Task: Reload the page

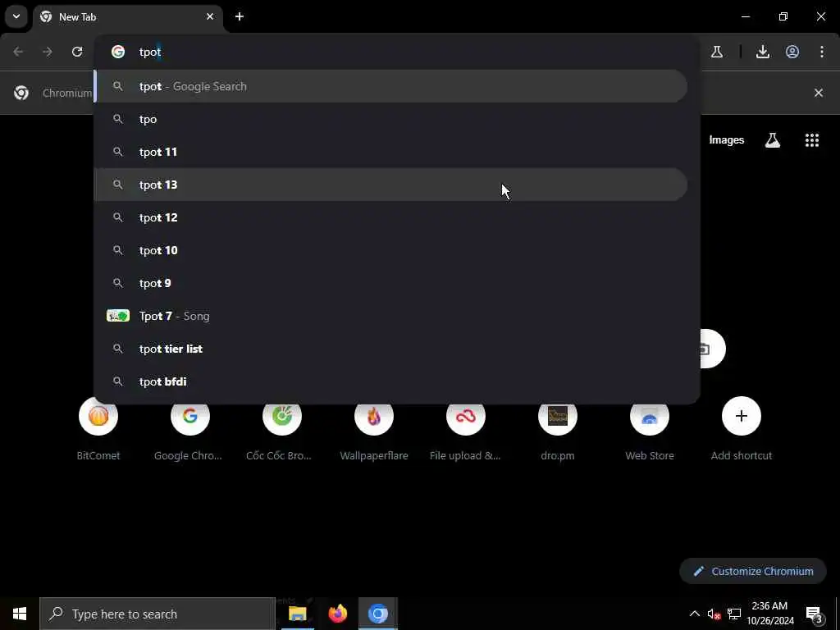Action: click(77, 52)
